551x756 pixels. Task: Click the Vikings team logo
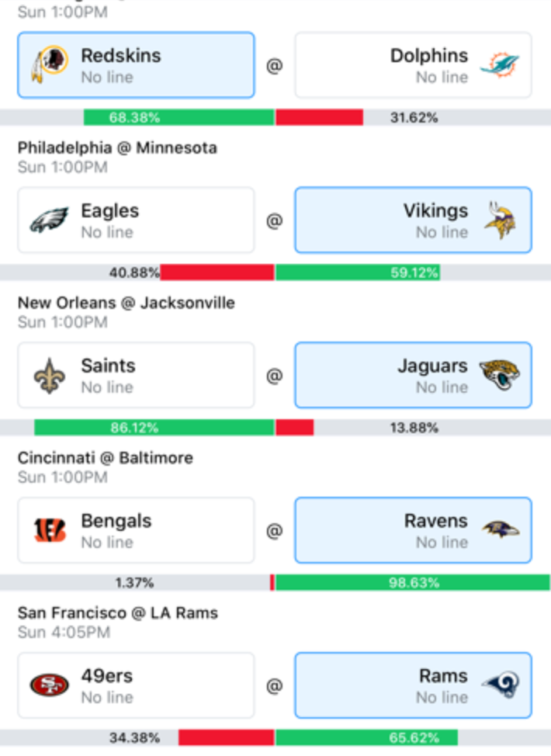pyautogui.click(x=501, y=220)
